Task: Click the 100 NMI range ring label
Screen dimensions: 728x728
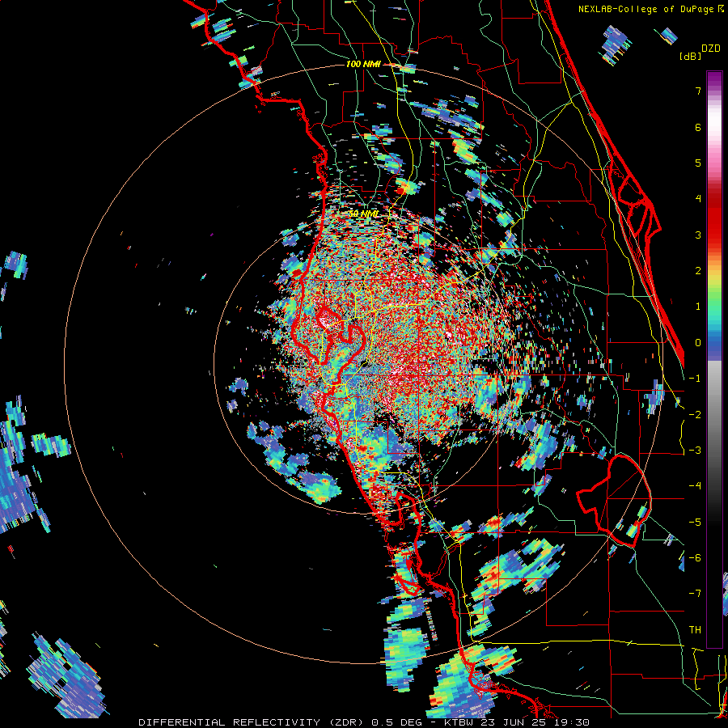Action: pos(363,64)
